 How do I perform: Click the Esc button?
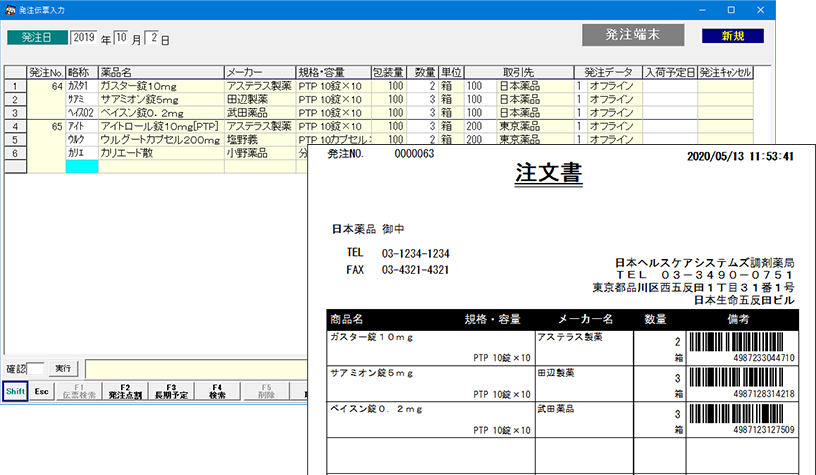(42, 391)
